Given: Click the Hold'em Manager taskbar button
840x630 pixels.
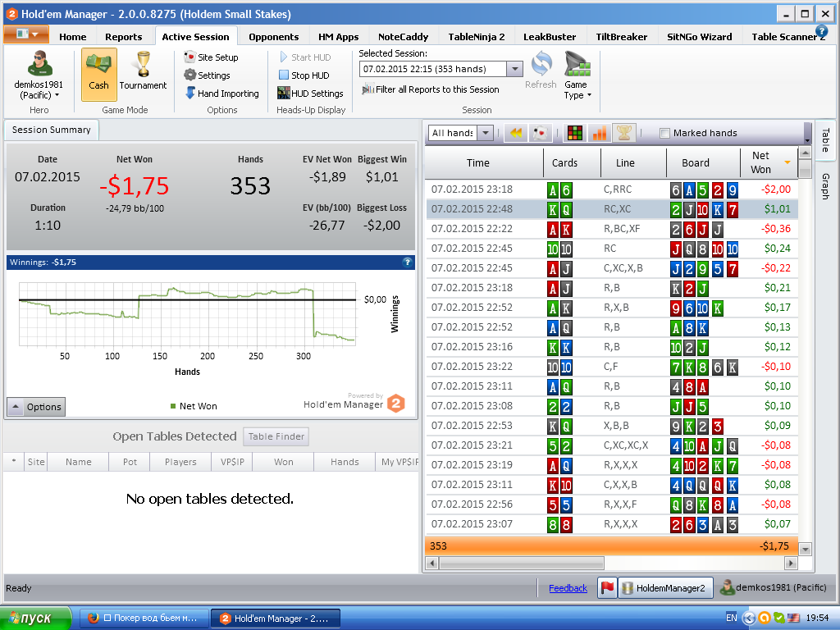Looking at the screenshot, I should coord(276,619).
